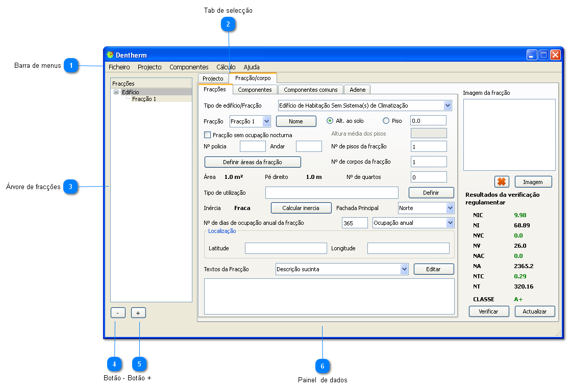The width and height of the screenshot is (570, 392).
Task: Click Definir áreas da fracção button
Action: pos(253,162)
